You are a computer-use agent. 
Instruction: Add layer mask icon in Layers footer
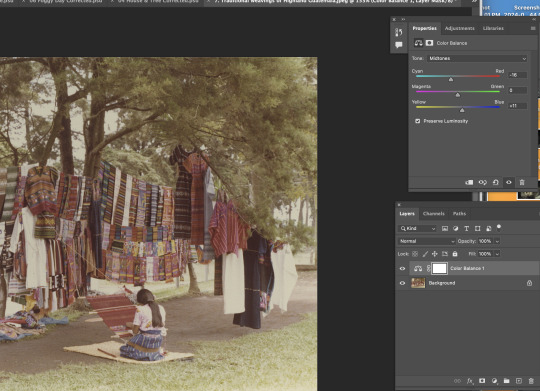point(482,381)
